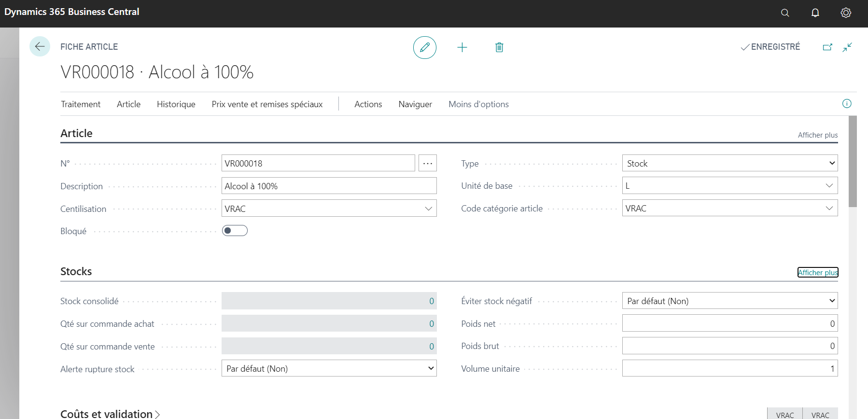868x419 pixels.
Task: Open the Historique menu
Action: (176, 104)
